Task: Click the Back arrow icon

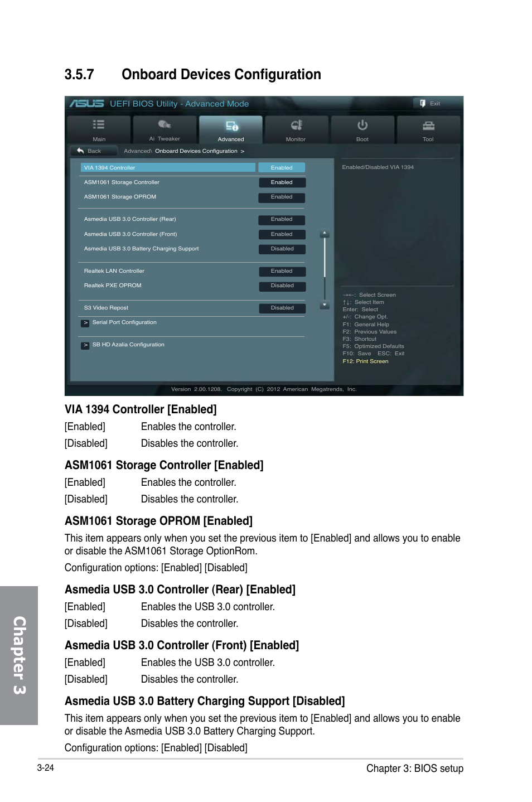Action: (80, 151)
